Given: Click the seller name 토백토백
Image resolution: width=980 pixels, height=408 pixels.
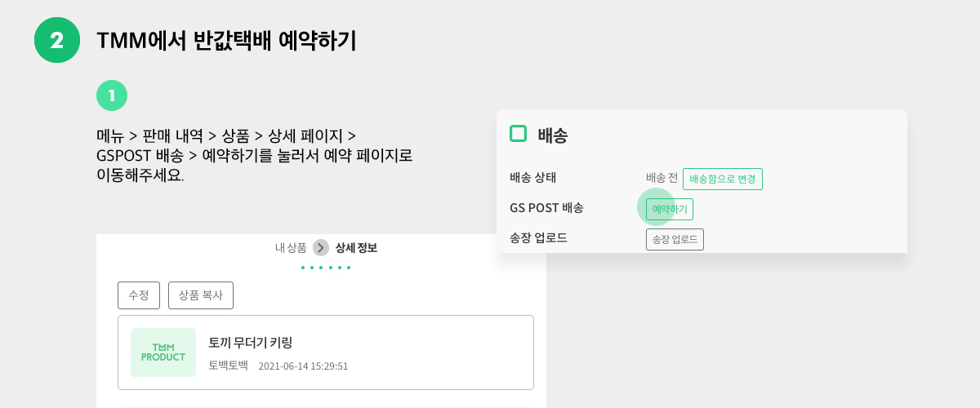Looking at the screenshot, I should click(x=228, y=366).
